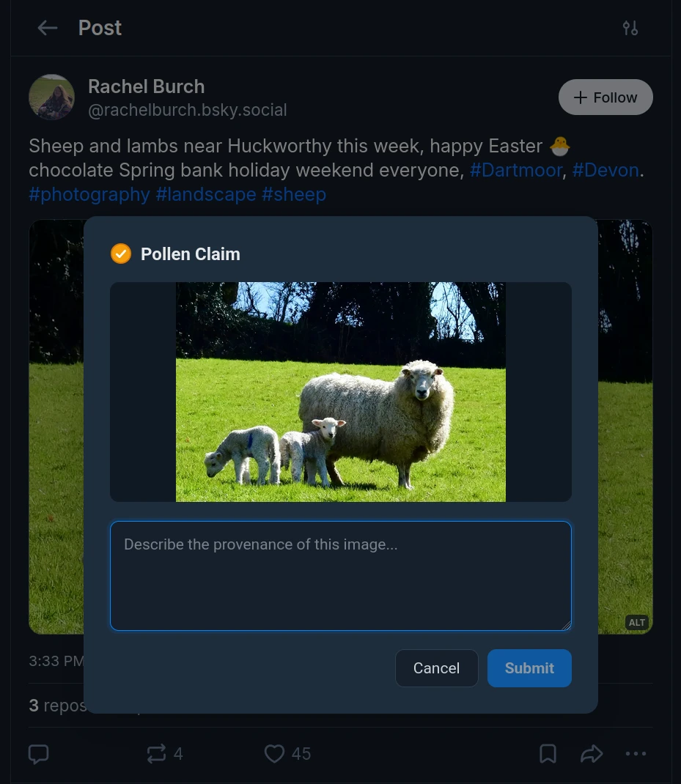Cancel the Pollen Claim dialog
The image size is (681, 784).
tap(436, 667)
